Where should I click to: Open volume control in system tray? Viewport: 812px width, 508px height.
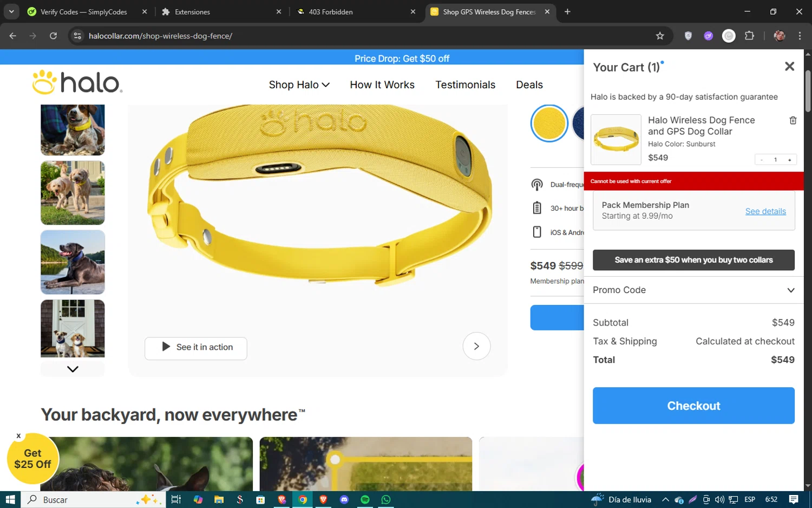(x=719, y=499)
